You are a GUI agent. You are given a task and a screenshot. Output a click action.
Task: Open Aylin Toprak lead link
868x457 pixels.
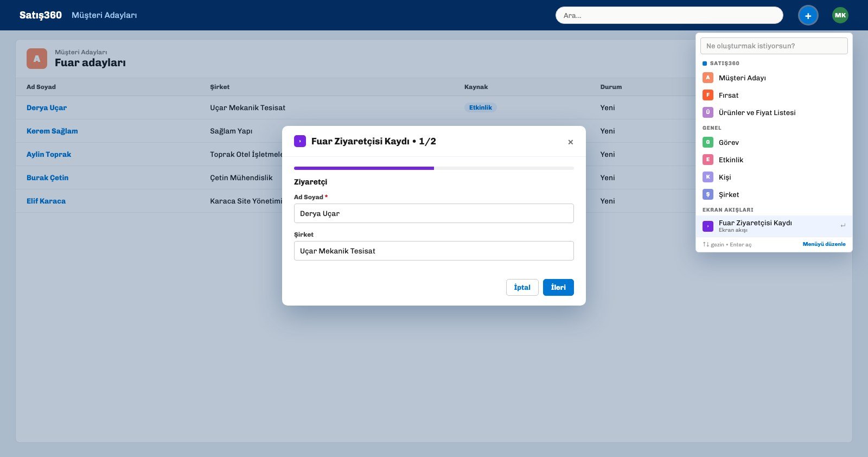pyautogui.click(x=49, y=154)
